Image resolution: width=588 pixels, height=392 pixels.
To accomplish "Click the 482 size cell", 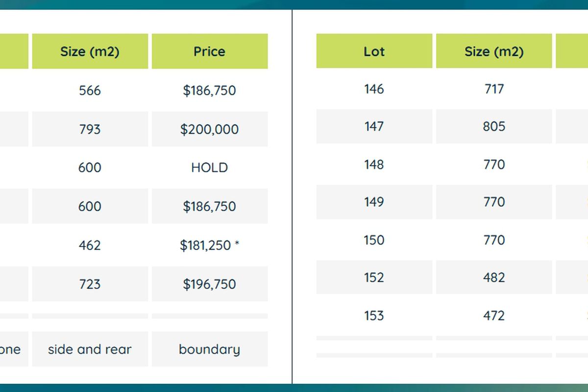I will 494,277.
